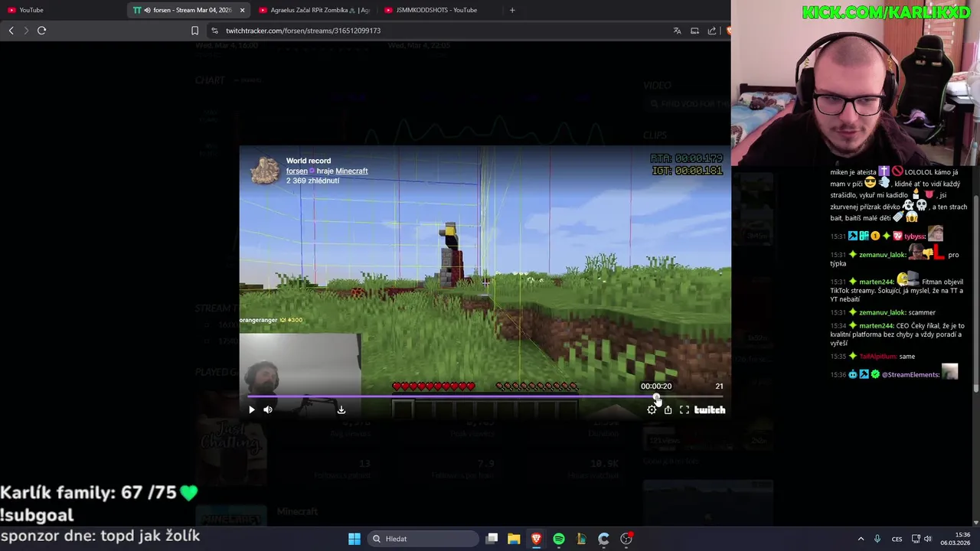Click the clip view count text
Image resolution: width=980 pixels, height=551 pixels.
312,181
